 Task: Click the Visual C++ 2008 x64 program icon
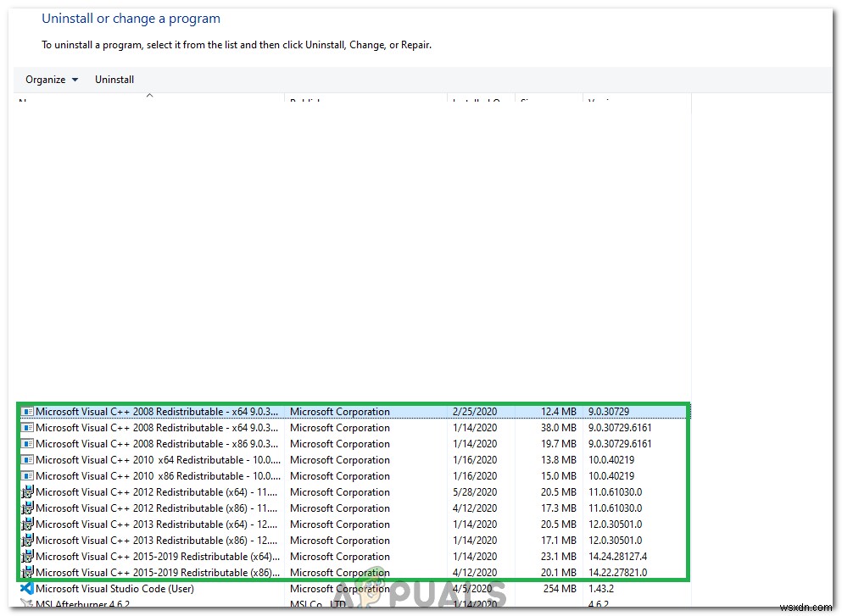(28, 412)
